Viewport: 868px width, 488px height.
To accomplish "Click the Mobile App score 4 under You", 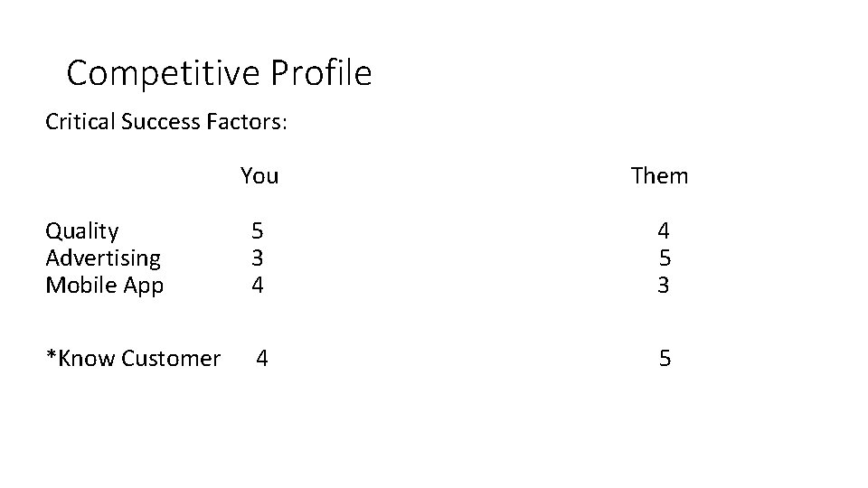I will 258,285.
